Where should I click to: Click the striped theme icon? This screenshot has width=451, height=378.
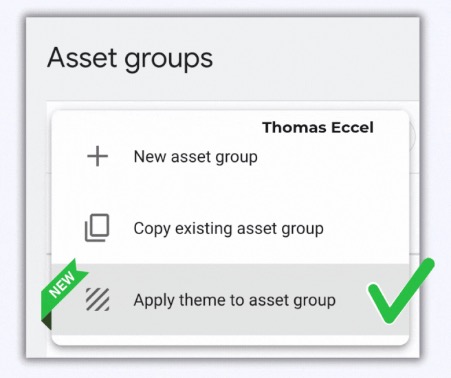(97, 299)
